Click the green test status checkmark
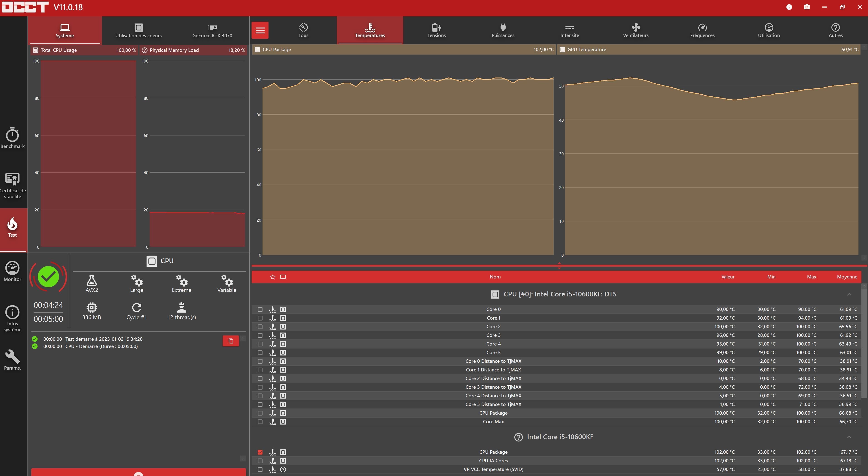 coord(48,277)
